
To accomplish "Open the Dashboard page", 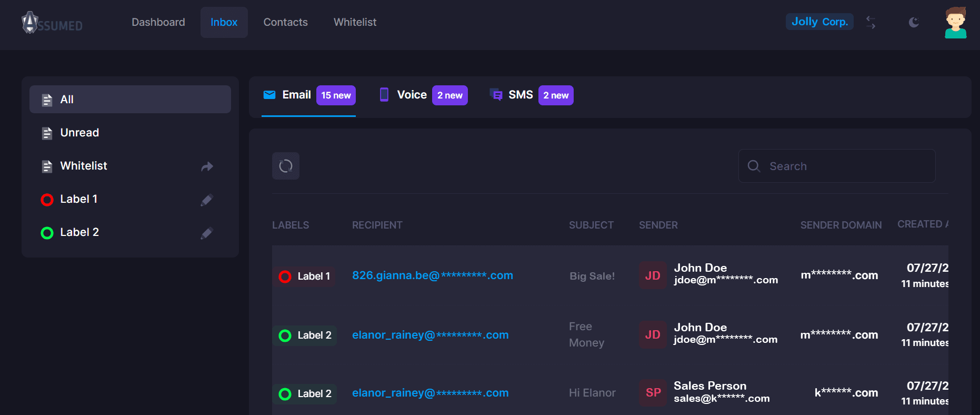I will click(x=158, y=22).
